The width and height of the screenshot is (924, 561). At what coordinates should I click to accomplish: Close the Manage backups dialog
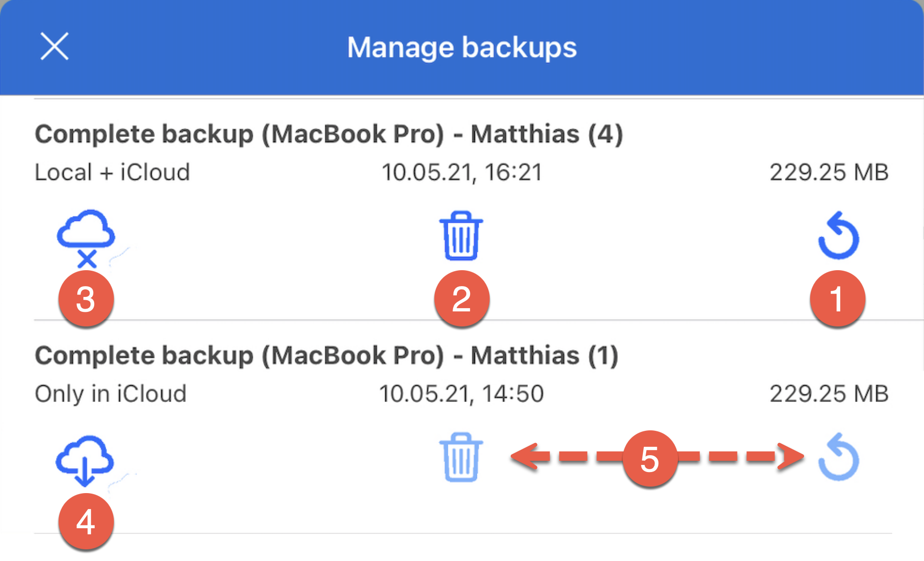54,46
